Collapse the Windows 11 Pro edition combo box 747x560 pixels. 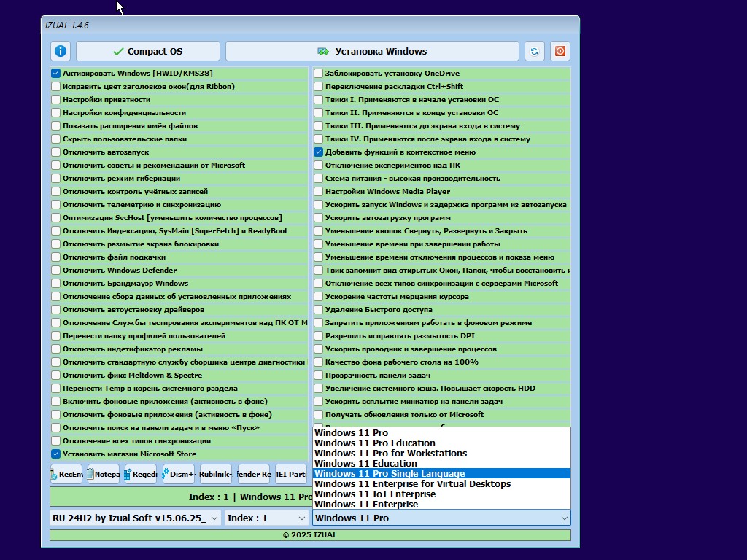[441, 518]
